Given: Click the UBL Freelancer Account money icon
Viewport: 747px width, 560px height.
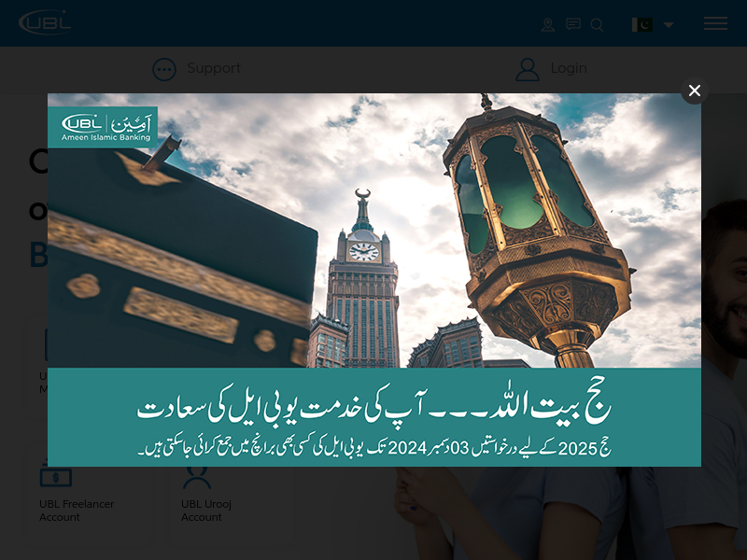Looking at the screenshot, I should (56, 477).
